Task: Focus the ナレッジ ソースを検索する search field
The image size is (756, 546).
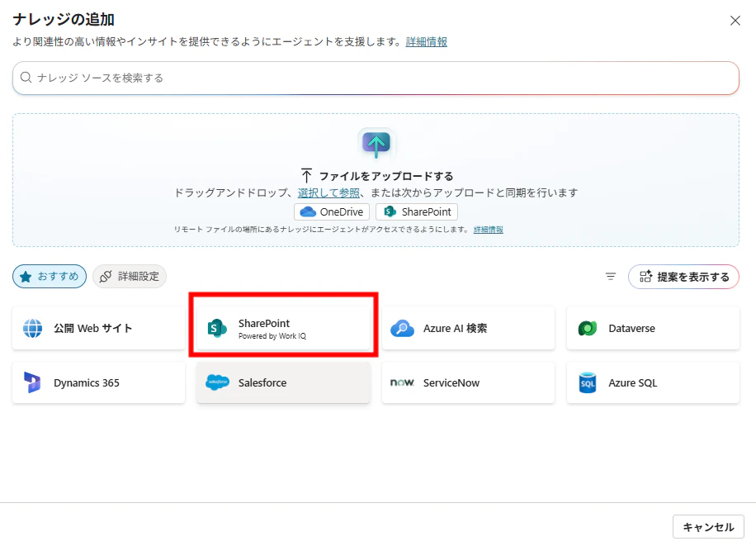Action: (376, 78)
